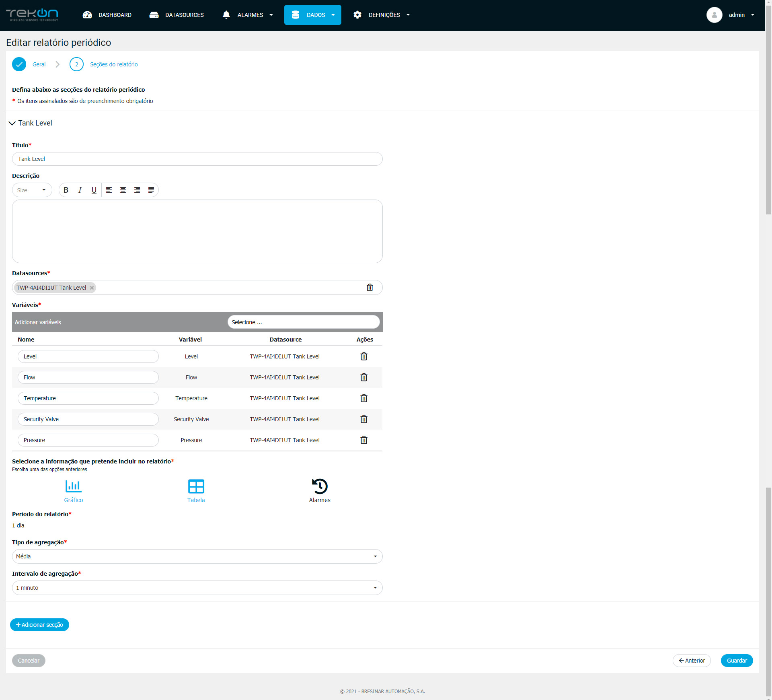Delete the Temperature variable row
Screen dimensions: 772x700
coord(364,398)
